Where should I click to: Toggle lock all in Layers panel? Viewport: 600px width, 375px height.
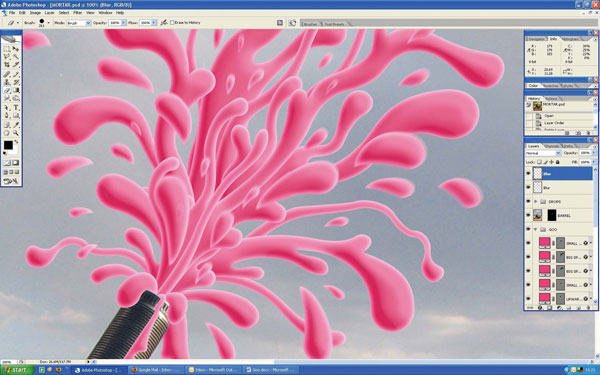(558, 162)
